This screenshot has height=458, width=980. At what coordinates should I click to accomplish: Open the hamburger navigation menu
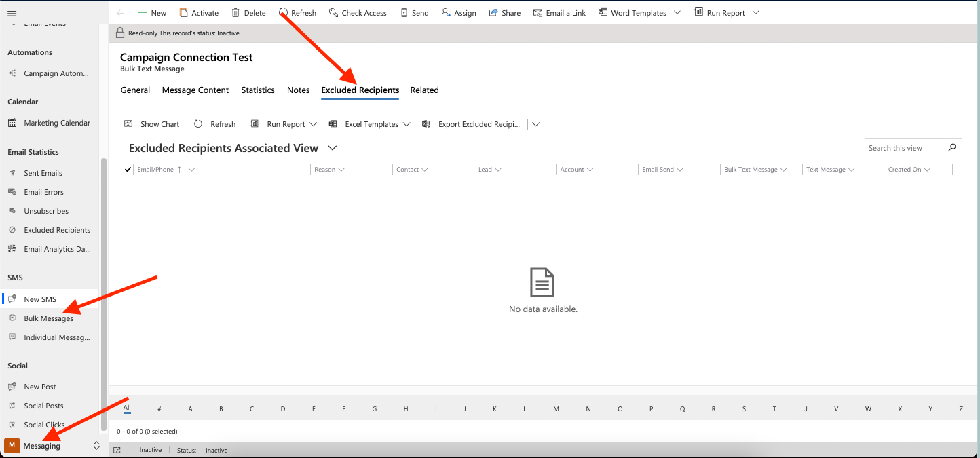click(12, 13)
